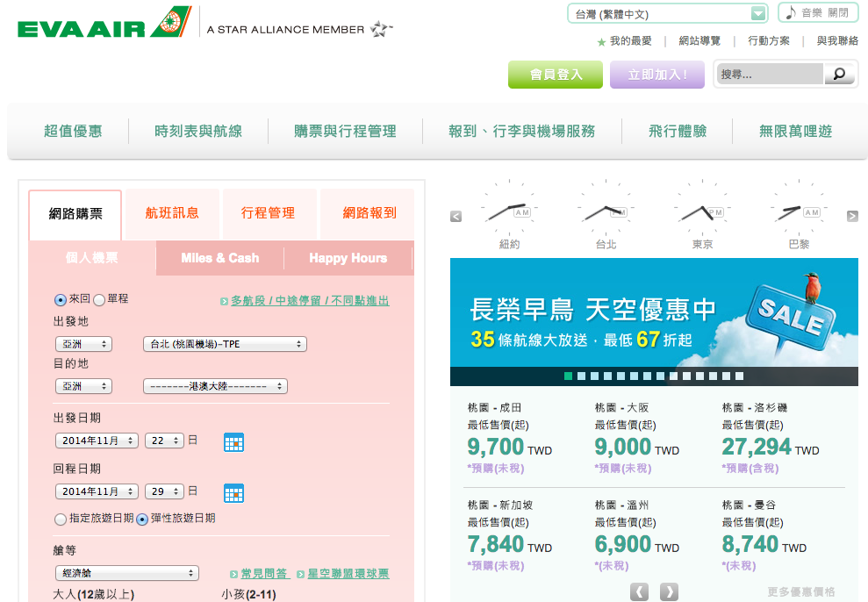Image resolution: width=868 pixels, height=602 pixels.
Task: Choose 指定旅遊日期 fixed dates option
Action: coord(61,519)
